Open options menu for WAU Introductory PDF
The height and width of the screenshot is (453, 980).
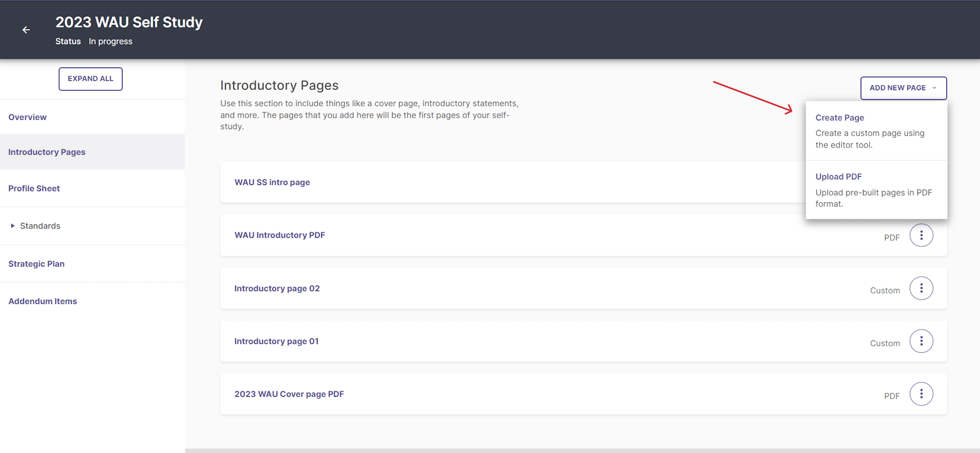coord(921,235)
